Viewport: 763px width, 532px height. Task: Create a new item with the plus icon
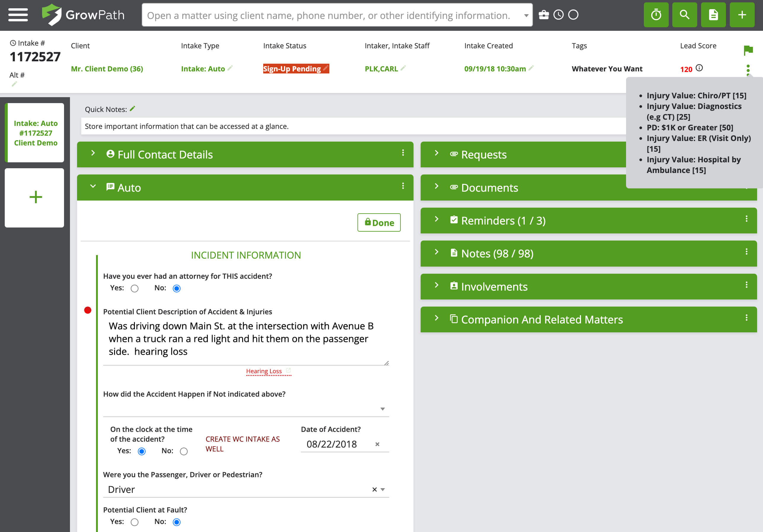pyautogui.click(x=742, y=15)
